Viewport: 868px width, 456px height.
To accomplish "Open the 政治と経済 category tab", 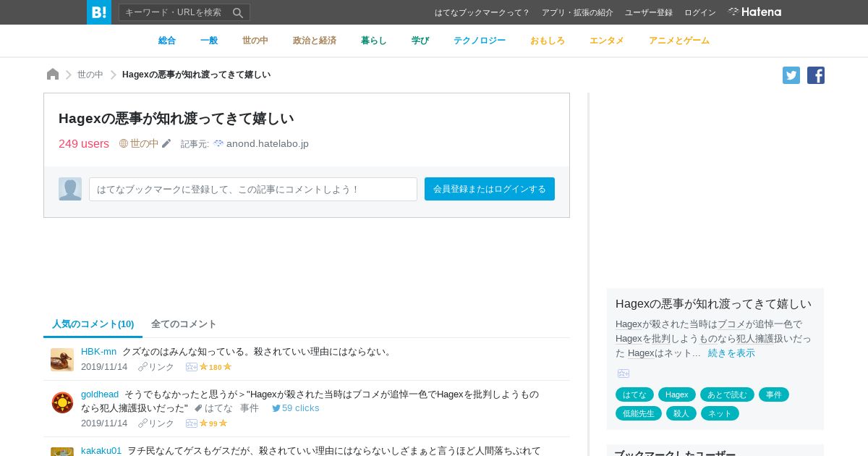I will [315, 41].
